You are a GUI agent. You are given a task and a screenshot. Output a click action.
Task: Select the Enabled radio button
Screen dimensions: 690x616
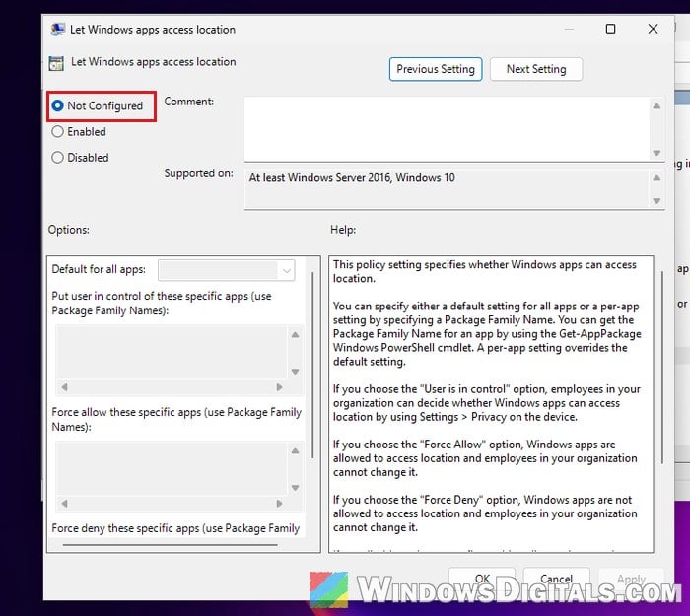(57, 131)
